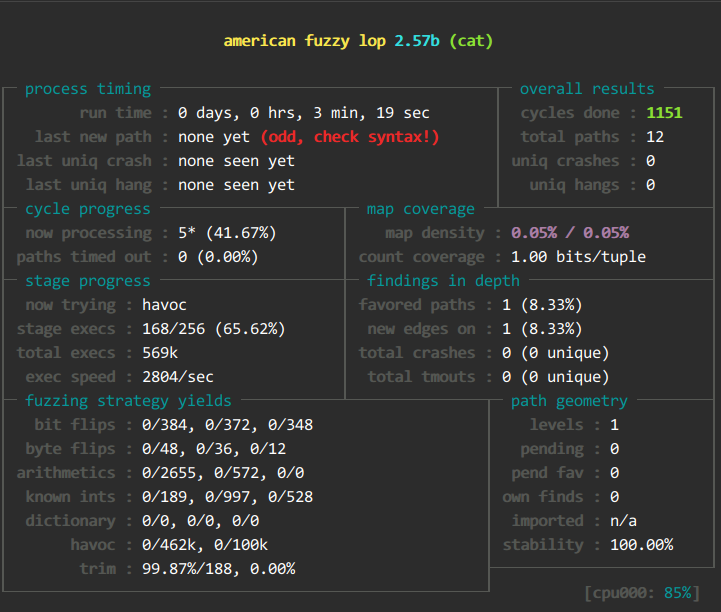The height and width of the screenshot is (612, 721).
Task: Click the 'map coverage' section header
Action: coord(420,209)
